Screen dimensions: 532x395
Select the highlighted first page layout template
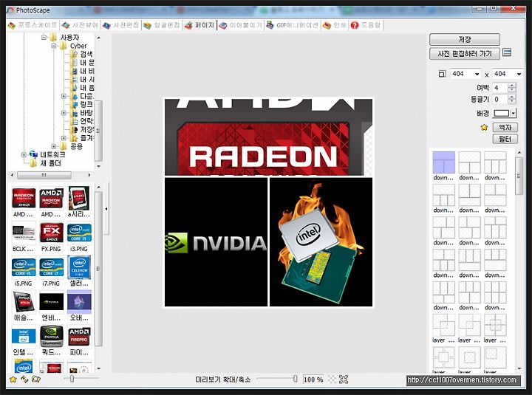click(x=444, y=162)
